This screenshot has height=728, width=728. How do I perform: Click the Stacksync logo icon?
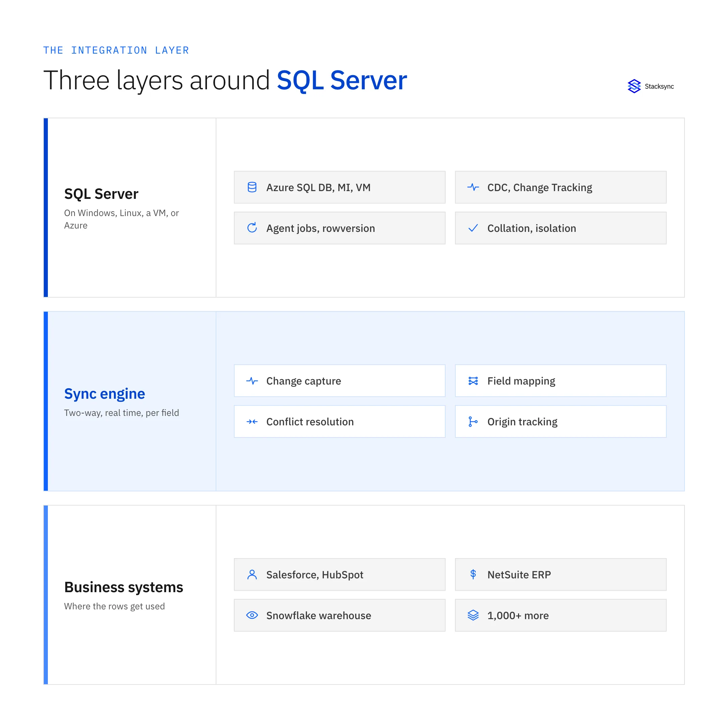[x=634, y=86]
